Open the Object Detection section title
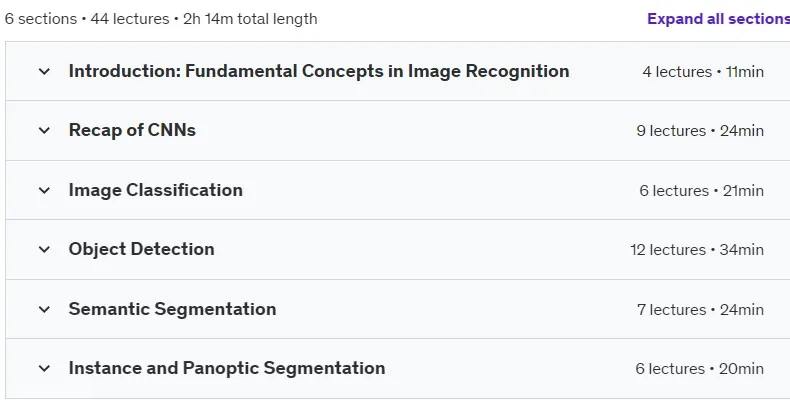Viewport: 790px width, 400px height. pos(142,249)
